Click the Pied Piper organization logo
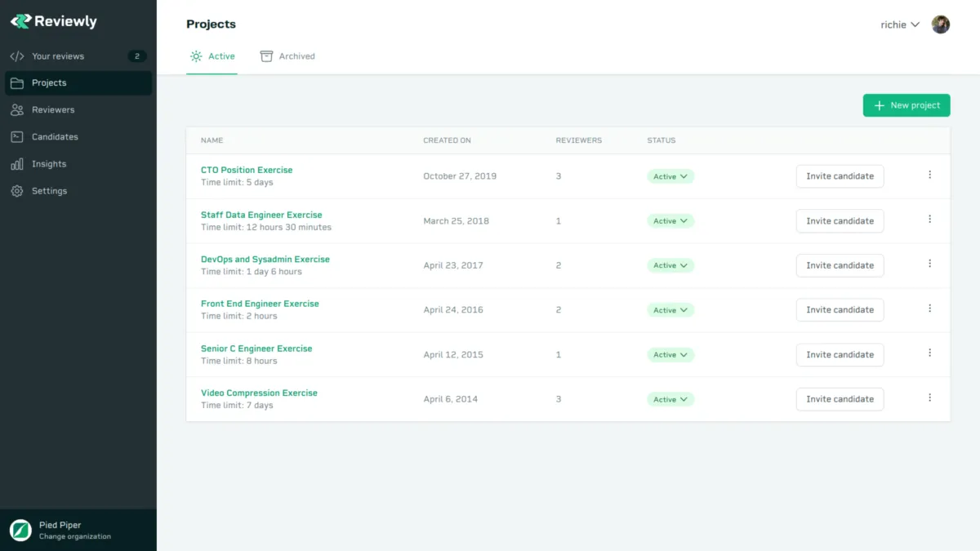The height and width of the screenshot is (551, 980). click(x=20, y=531)
